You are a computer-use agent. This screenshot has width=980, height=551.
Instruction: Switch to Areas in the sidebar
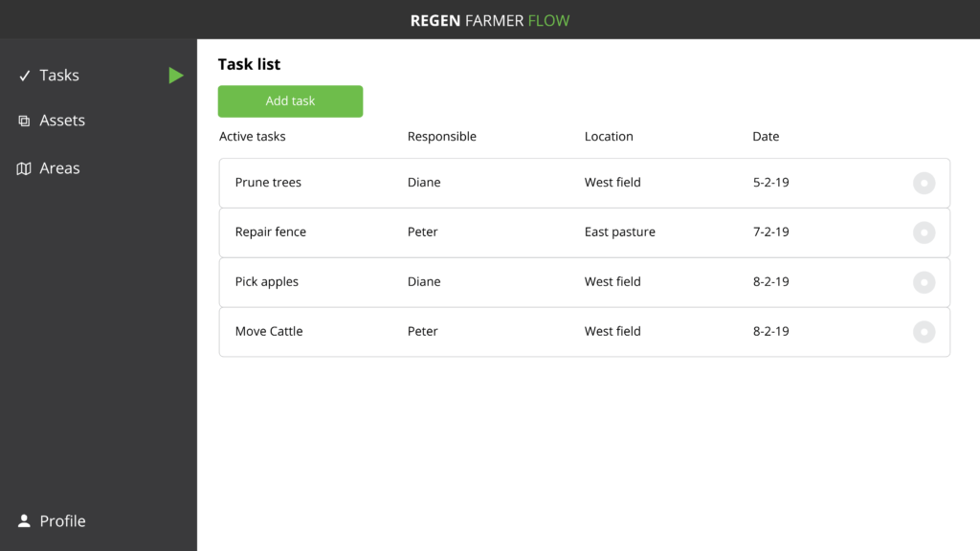pyautogui.click(x=59, y=168)
